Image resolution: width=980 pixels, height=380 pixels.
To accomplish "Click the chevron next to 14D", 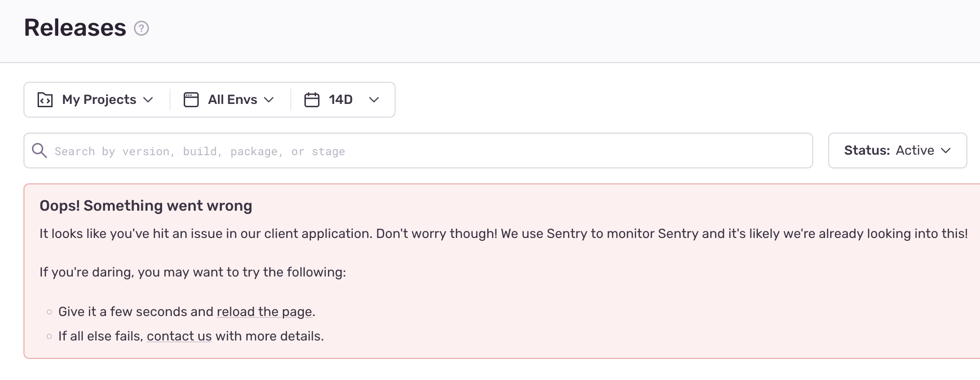I will click(374, 100).
